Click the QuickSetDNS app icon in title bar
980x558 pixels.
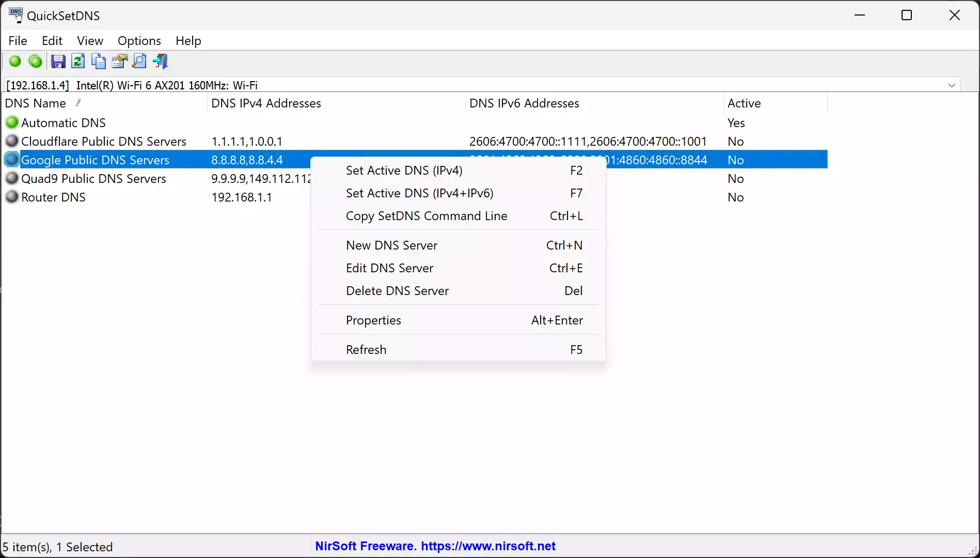coord(16,15)
